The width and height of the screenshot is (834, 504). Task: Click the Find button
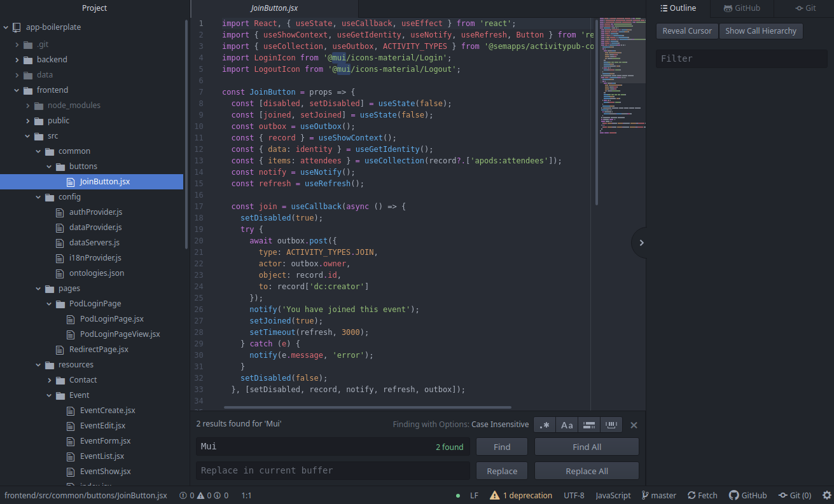click(x=502, y=447)
